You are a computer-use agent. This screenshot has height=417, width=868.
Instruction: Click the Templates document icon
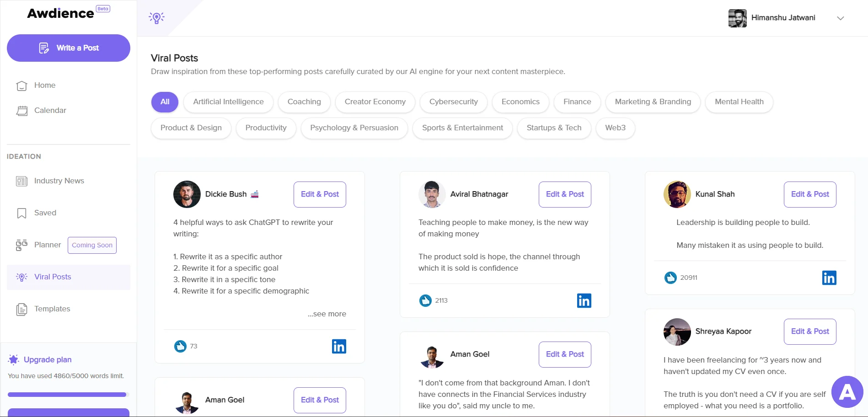point(21,309)
